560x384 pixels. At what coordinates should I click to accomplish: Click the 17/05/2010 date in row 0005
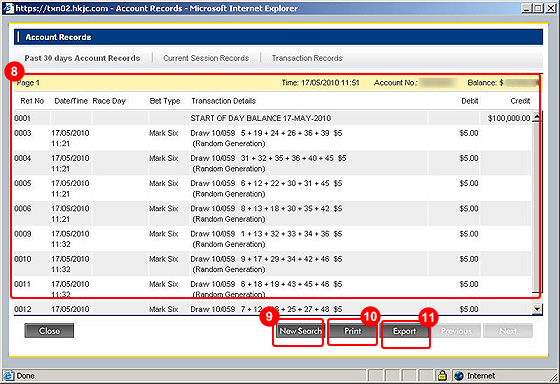(70, 183)
